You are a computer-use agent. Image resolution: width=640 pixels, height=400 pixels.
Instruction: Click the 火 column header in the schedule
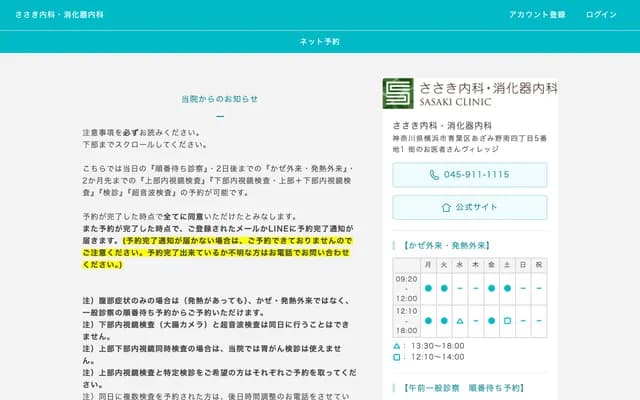tap(444, 264)
